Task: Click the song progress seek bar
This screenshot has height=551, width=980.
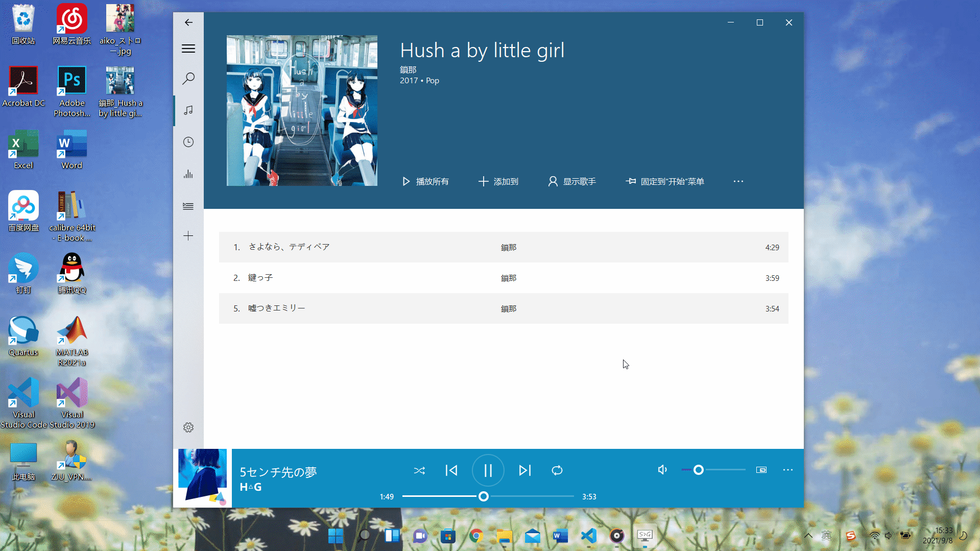Action: tap(488, 496)
